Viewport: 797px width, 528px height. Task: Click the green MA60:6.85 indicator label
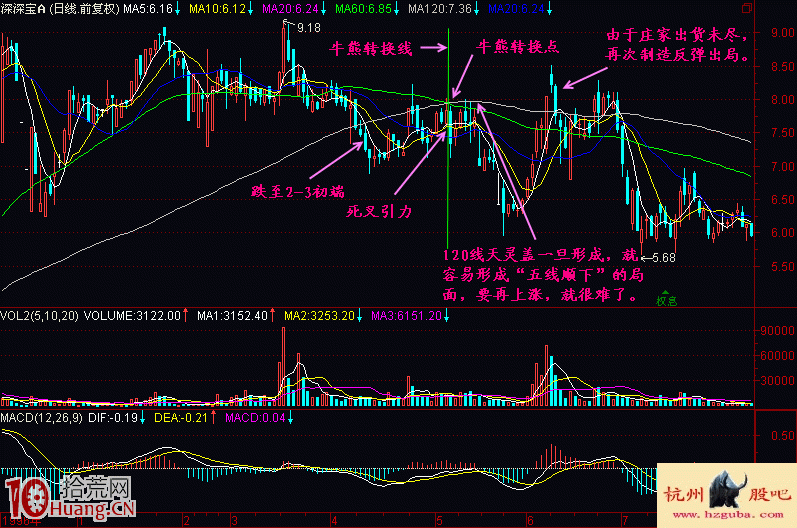363,9
